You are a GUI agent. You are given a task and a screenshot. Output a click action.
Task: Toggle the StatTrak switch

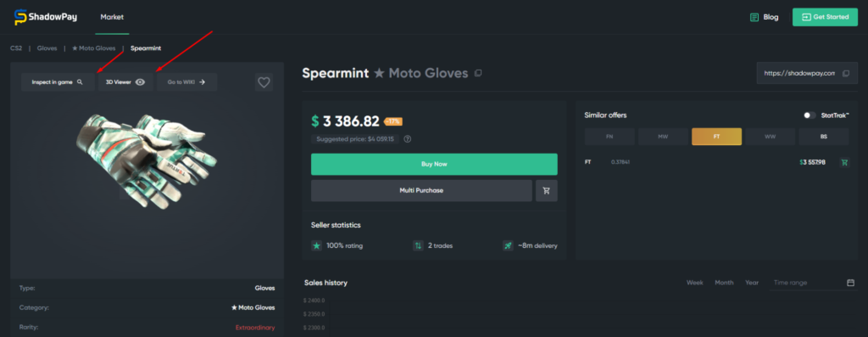[x=810, y=115]
